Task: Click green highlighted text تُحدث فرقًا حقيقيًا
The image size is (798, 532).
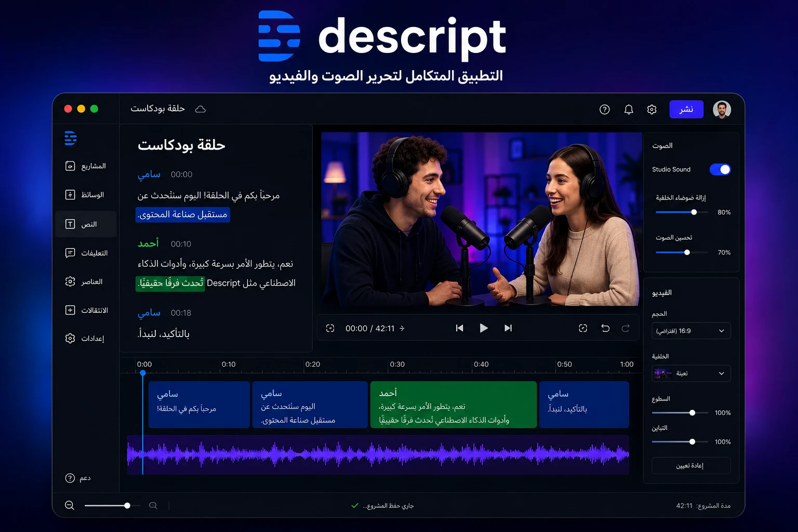Action: point(170,283)
